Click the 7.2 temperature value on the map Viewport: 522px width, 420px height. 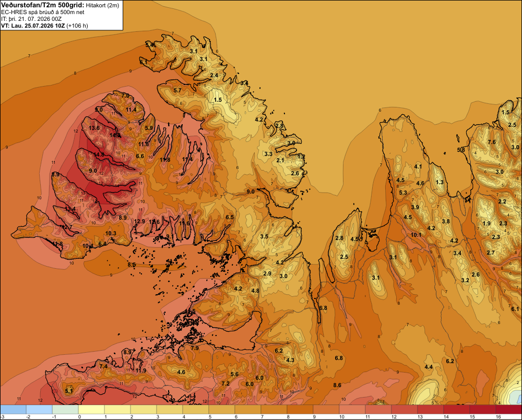click(226, 383)
